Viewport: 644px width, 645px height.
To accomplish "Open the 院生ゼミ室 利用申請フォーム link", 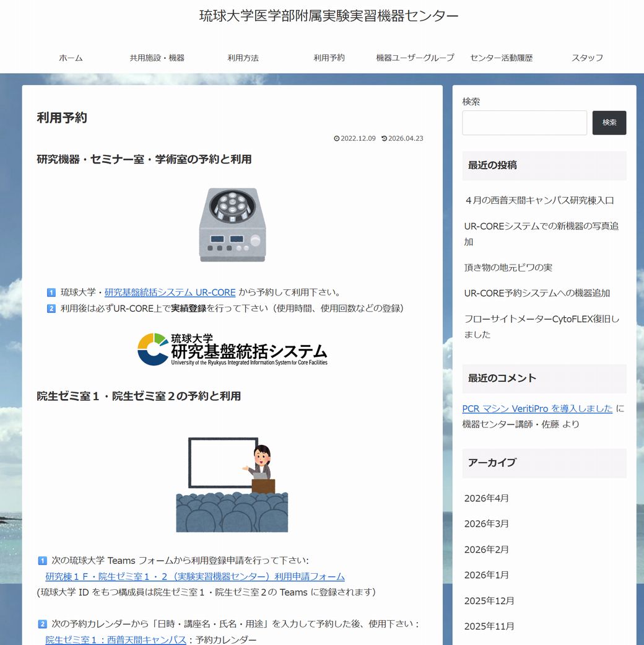I will coord(194,577).
